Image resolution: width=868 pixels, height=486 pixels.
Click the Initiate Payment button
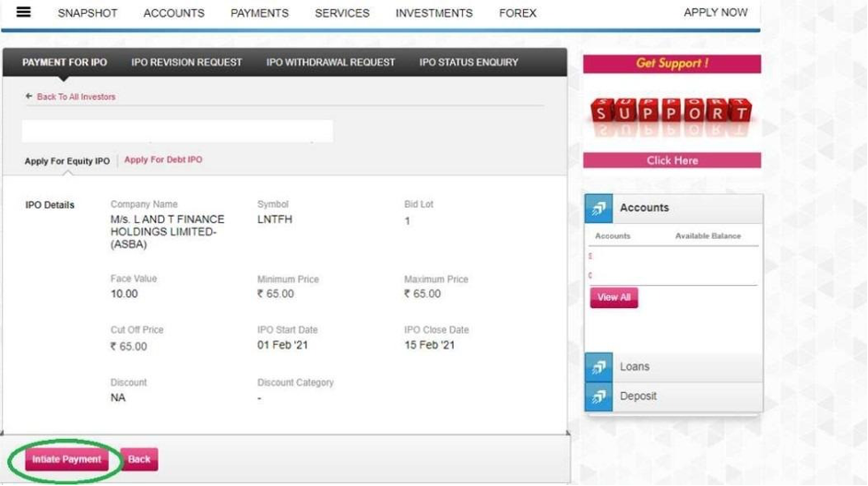(66, 459)
